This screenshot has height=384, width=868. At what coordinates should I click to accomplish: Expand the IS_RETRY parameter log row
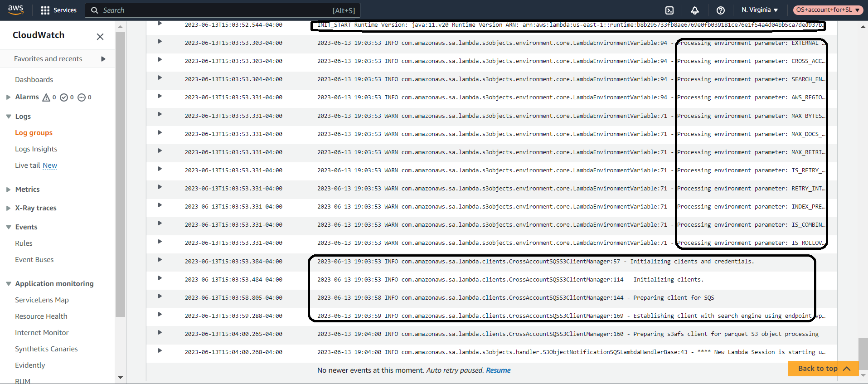coord(160,169)
